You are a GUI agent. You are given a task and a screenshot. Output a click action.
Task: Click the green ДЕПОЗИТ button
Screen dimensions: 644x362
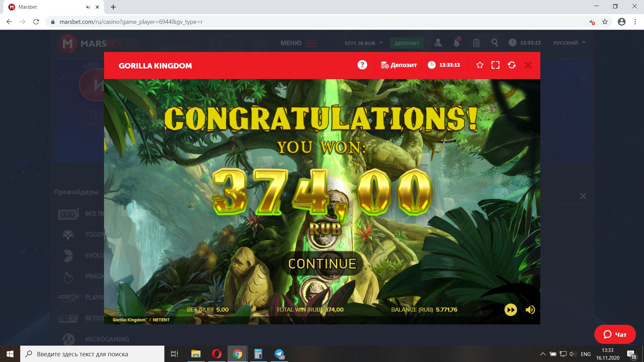407,43
